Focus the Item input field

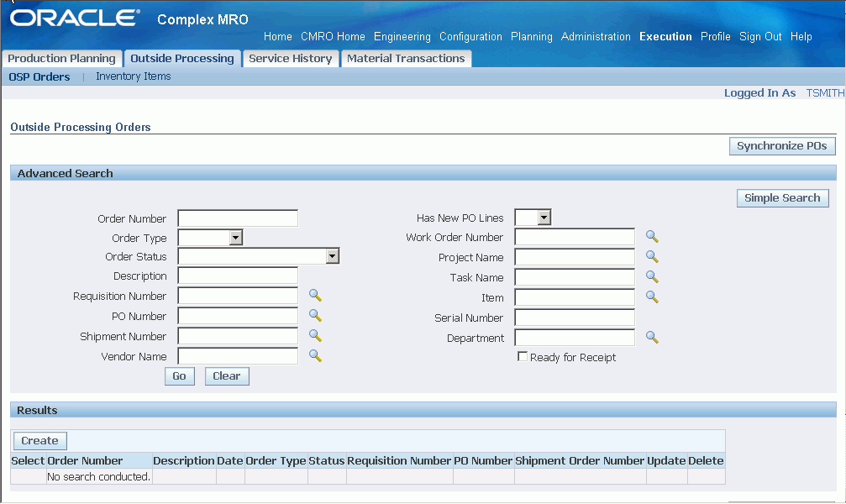coord(575,297)
